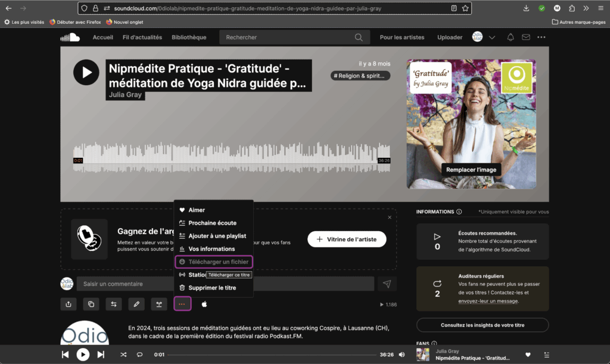Mute the volume speaker icon

click(402, 354)
